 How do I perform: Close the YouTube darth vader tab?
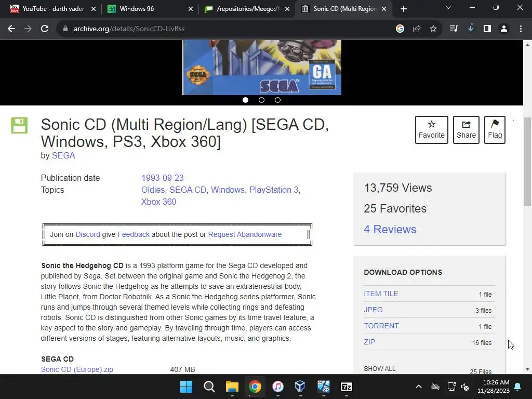pyautogui.click(x=94, y=9)
